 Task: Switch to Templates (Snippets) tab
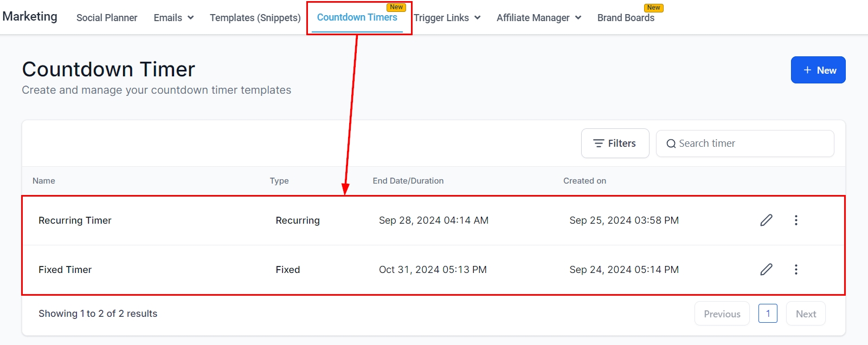click(x=255, y=18)
